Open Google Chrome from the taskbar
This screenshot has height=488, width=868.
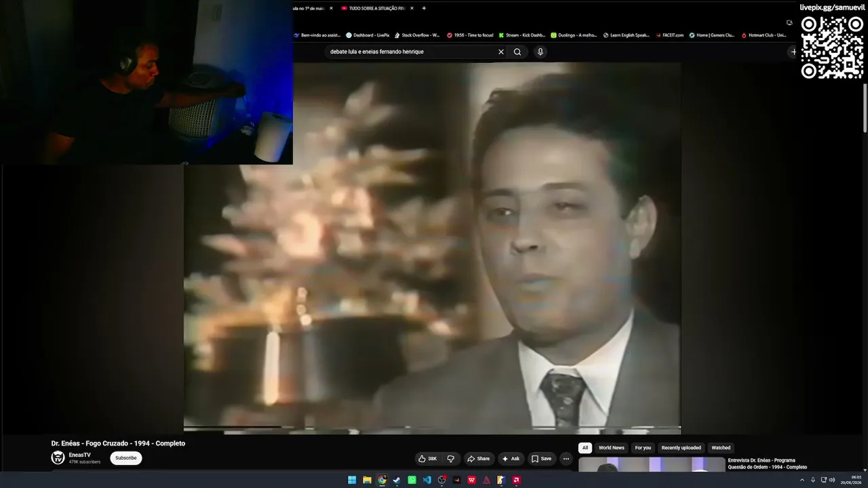(x=382, y=480)
